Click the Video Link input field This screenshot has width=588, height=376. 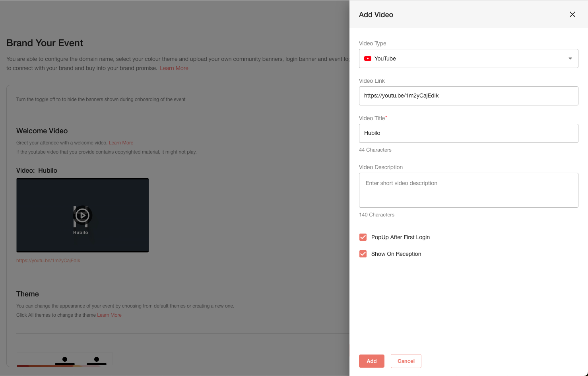point(468,96)
